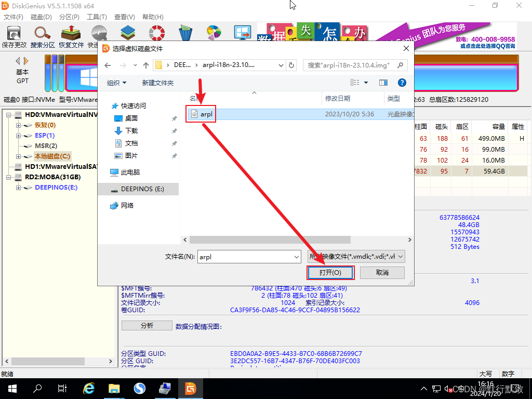Open File Explorer from taskbar
532x399 pixels.
pyautogui.click(x=114, y=389)
